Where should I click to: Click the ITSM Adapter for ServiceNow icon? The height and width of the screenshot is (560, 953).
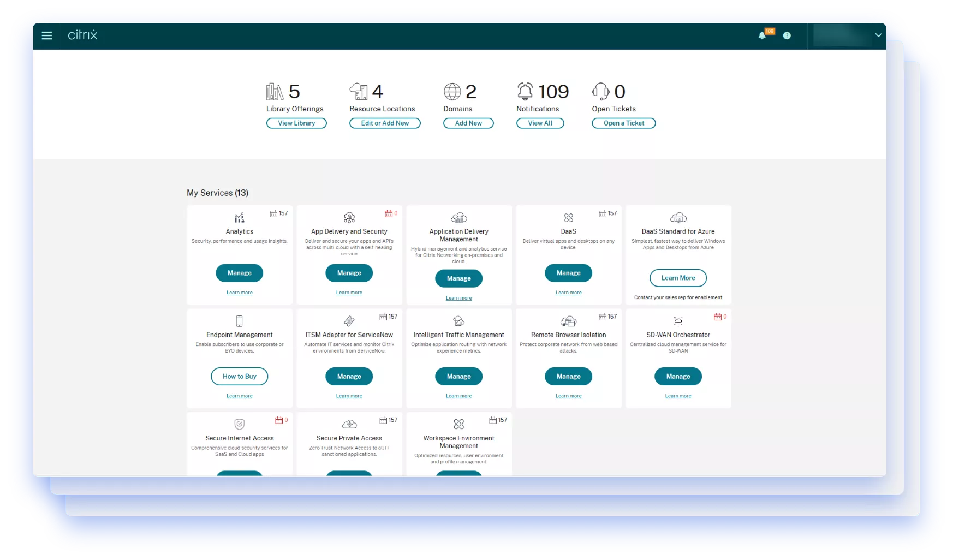coord(349,321)
